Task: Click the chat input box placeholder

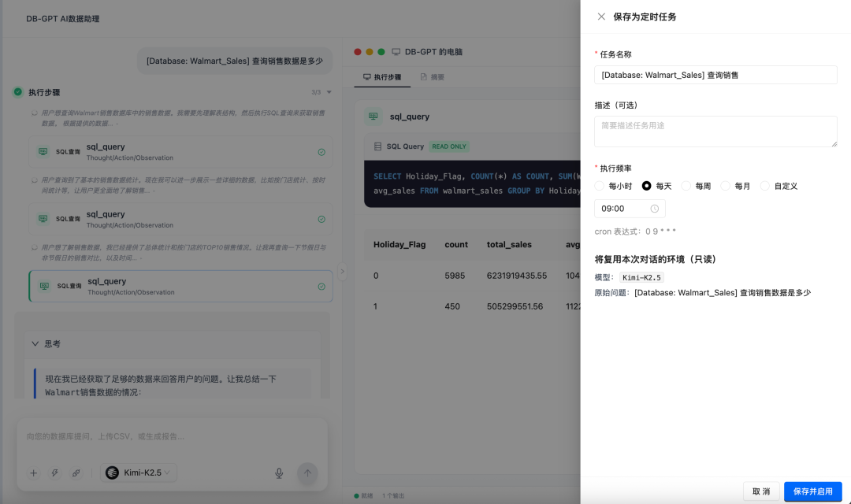Action: [x=106, y=436]
